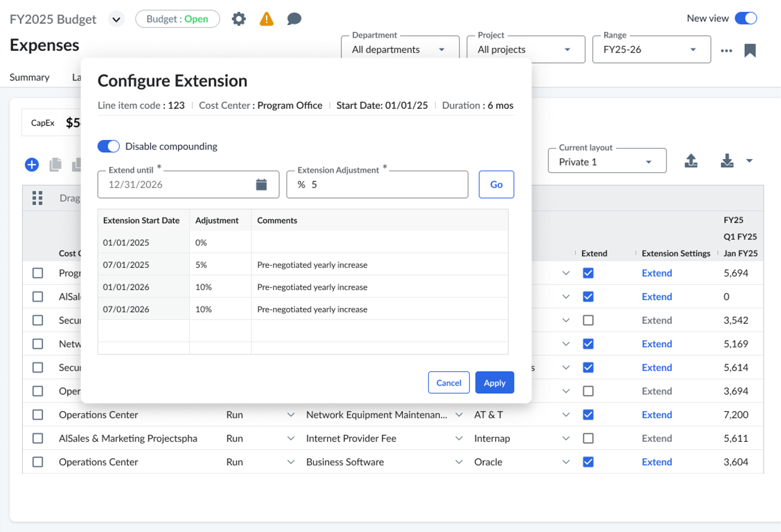The width and height of the screenshot is (781, 532).
Task: Click the Extension Adjustment percent field
Action: [x=377, y=185]
